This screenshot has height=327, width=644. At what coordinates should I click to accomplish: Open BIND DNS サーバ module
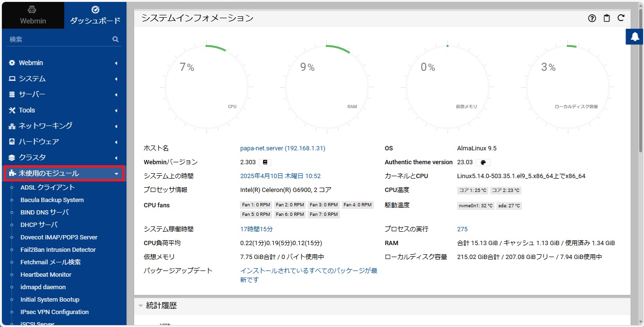click(x=45, y=212)
